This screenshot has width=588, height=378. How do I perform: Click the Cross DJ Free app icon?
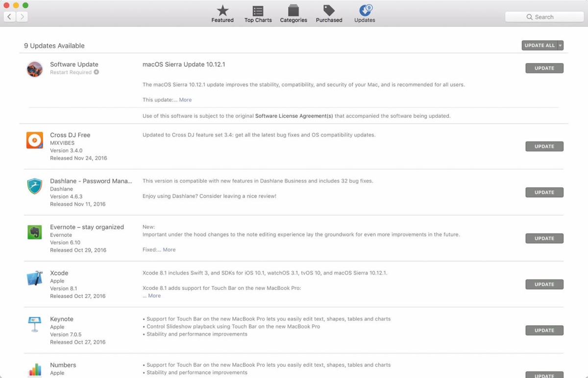(35, 140)
